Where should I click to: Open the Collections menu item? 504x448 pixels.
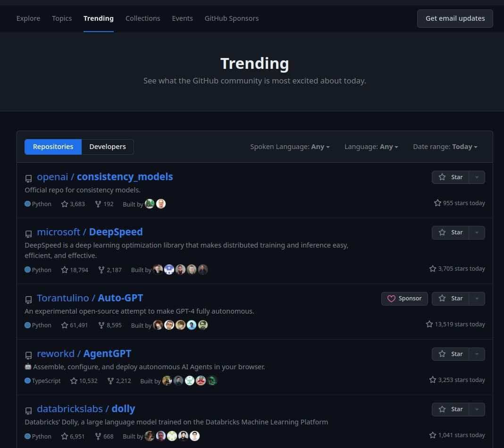coord(143,18)
